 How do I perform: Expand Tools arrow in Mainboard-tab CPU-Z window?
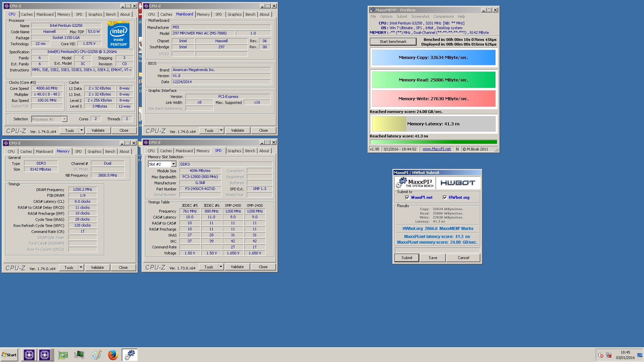coord(221,130)
